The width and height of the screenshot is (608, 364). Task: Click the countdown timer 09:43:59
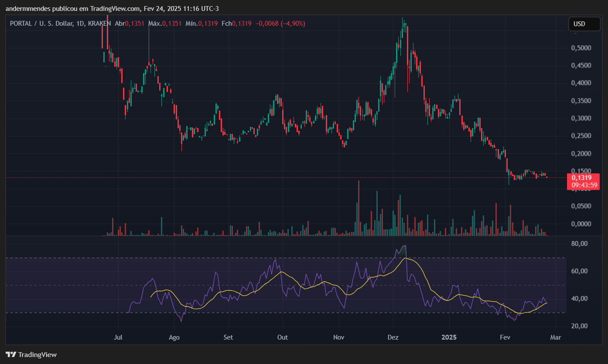coord(584,185)
